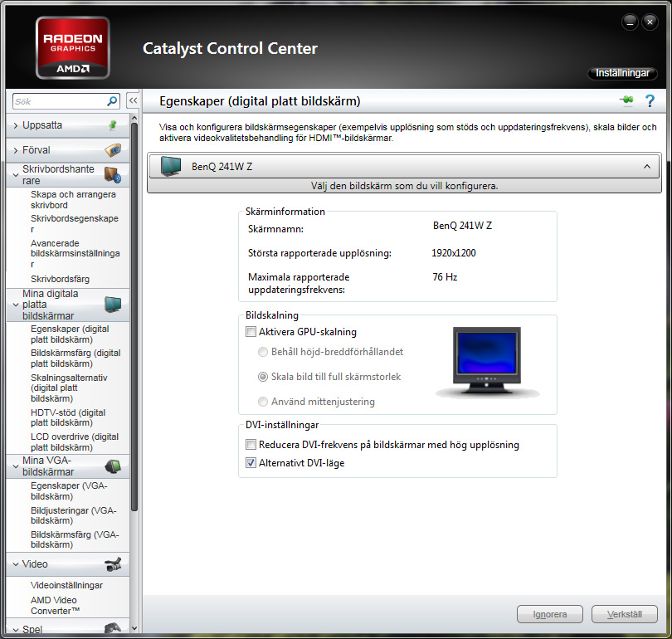
Task: Click into the Sök search field
Action: pos(58,101)
